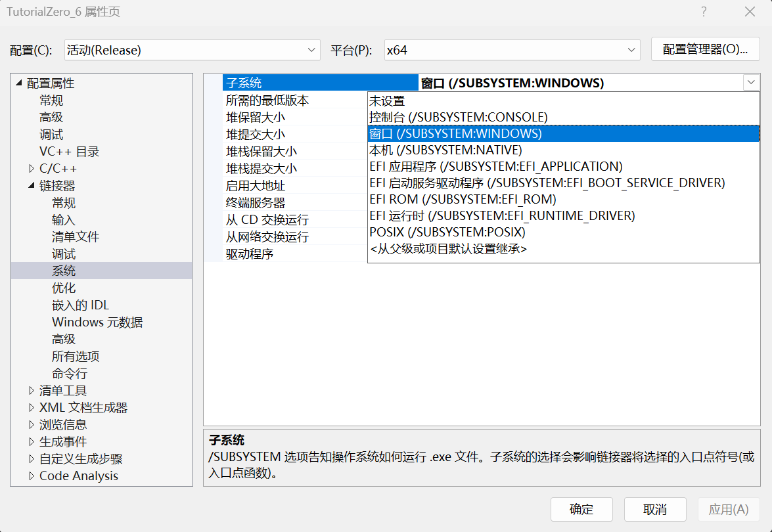
Task: Choose EFI ROM option
Action: tap(563, 199)
